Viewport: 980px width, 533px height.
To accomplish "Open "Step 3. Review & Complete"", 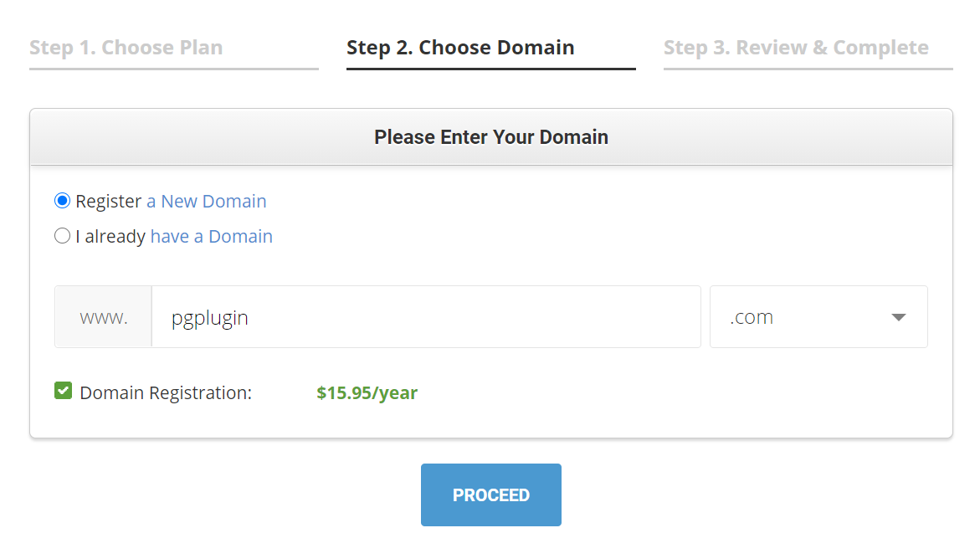I will pyautogui.click(x=796, y=48).
